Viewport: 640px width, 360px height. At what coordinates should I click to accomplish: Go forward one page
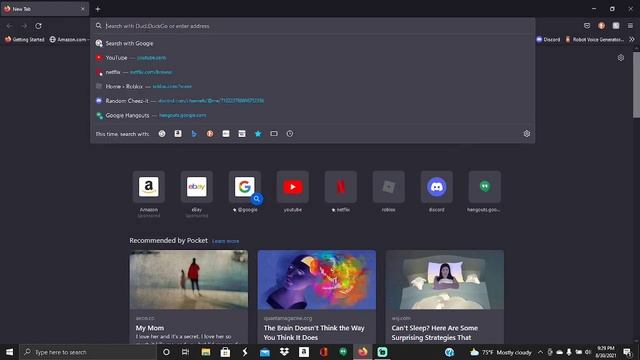[24, 26]
